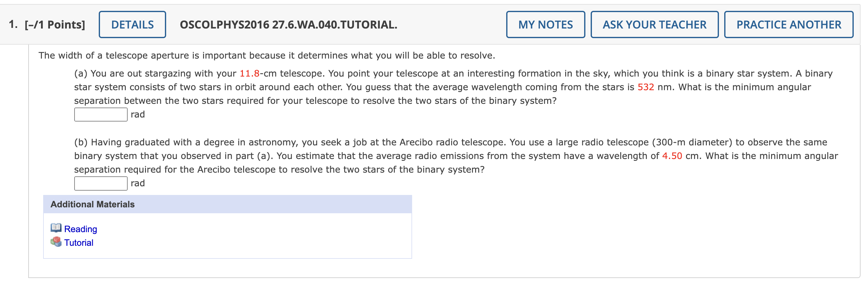Click PRACTICE ANOTHER to get a new version
Viewport: 868px width, 287px height.
pos(788,24)
